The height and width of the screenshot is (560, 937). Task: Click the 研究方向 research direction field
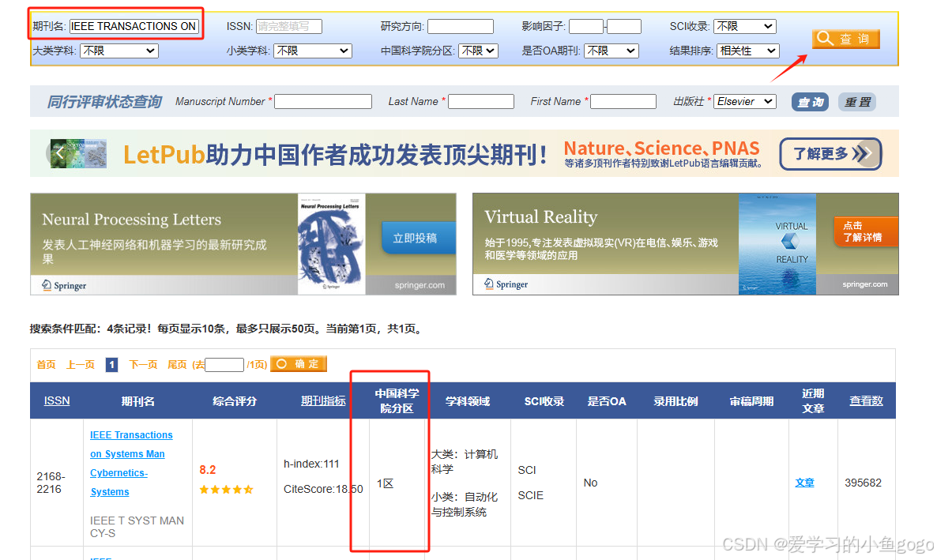(461, 26)
